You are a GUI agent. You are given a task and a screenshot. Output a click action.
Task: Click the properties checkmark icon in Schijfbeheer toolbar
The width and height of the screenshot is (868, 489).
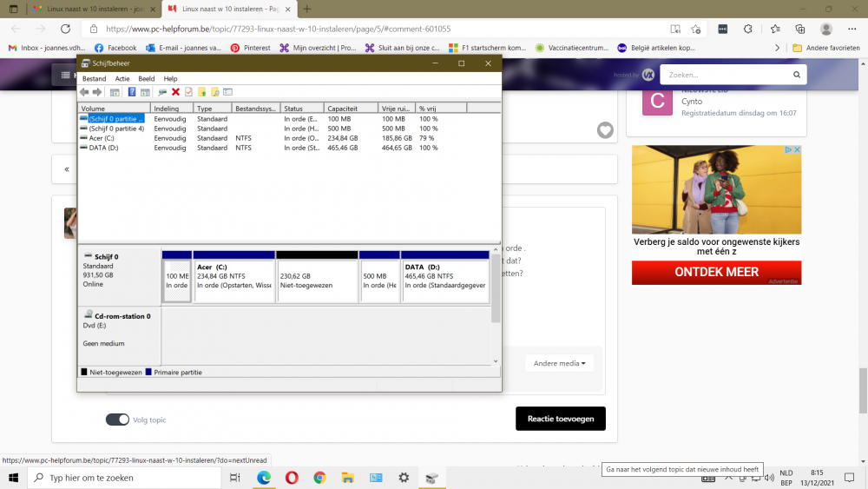(188, 92)
